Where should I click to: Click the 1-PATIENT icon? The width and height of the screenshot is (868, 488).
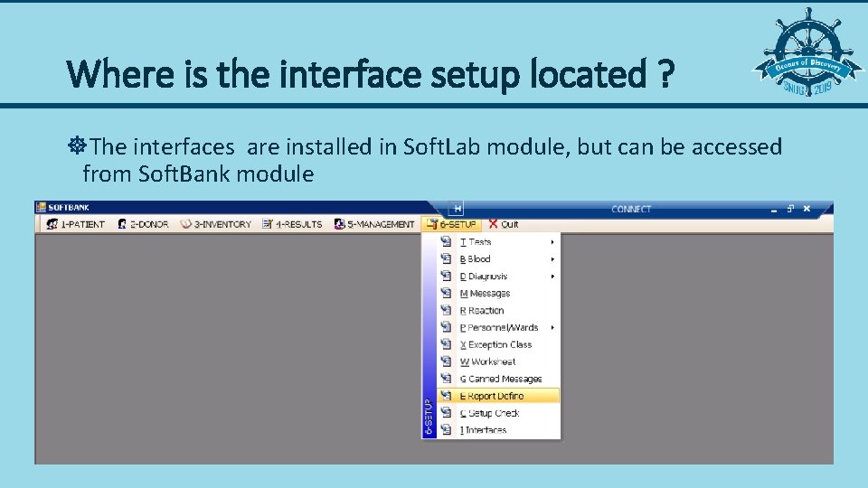(x=52, y=224)
